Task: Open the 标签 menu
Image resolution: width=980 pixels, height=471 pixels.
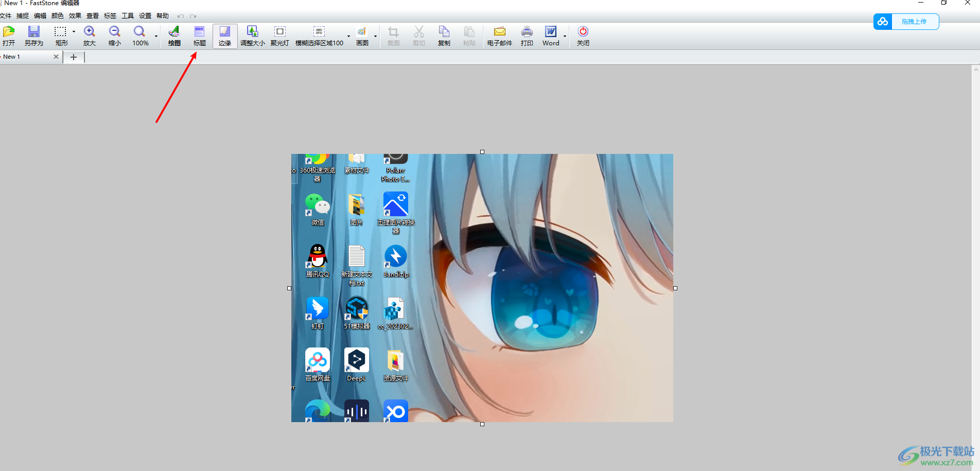Action: click(x=110, y=16)
